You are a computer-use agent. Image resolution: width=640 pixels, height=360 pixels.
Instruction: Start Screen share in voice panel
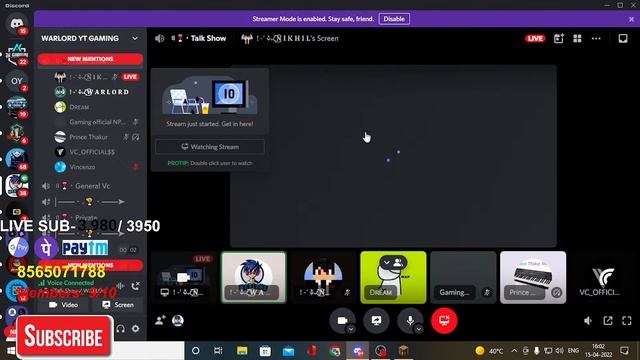tap(118, 305)
